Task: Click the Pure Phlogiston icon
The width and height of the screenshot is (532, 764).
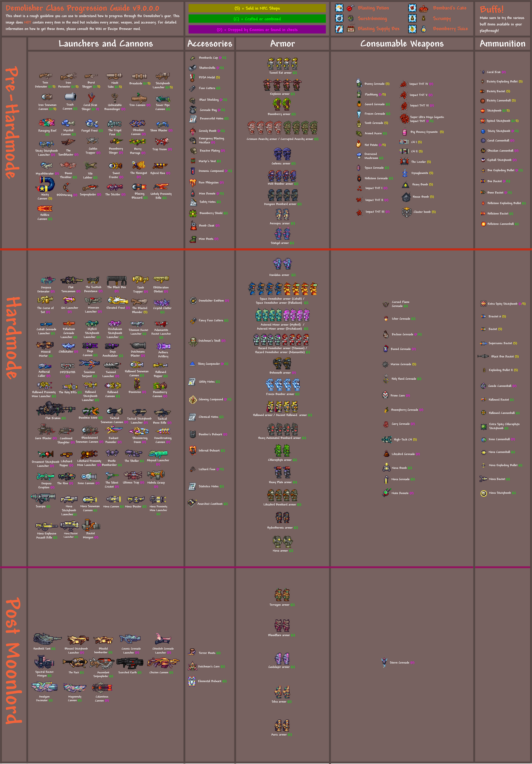Action: click(193, 182)
